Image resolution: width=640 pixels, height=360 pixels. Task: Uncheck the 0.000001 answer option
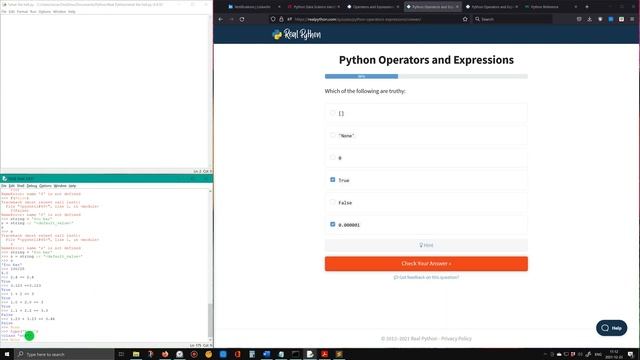[x=333, y=224]
